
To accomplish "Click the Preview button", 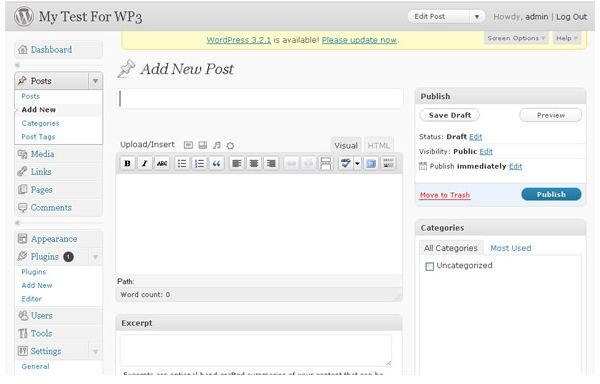I will point(551,115).
